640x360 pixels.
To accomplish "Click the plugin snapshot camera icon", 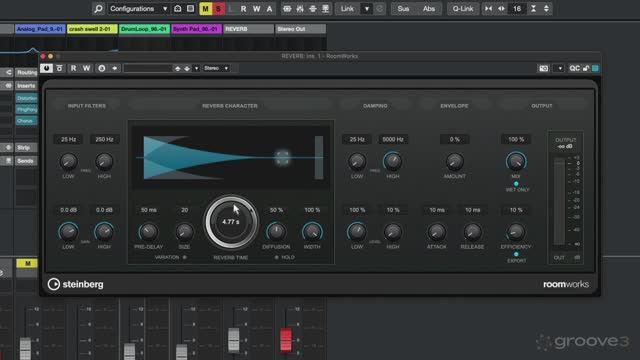I will pyautogui.click(x=544, y=68).
